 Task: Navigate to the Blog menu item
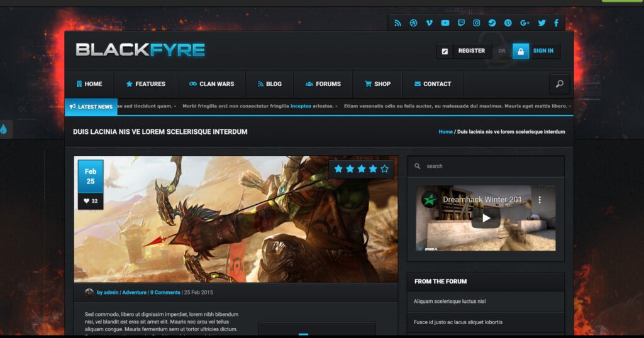click(269, 84)
